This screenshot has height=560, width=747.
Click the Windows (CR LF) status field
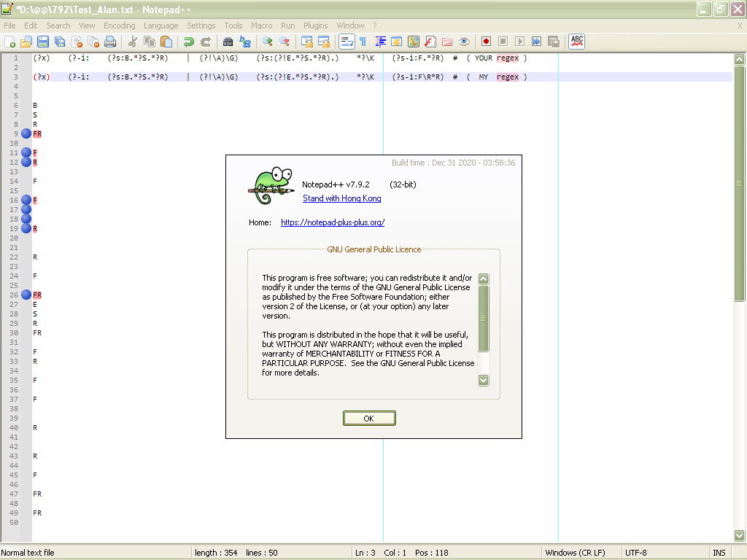[x=575, y=553]
